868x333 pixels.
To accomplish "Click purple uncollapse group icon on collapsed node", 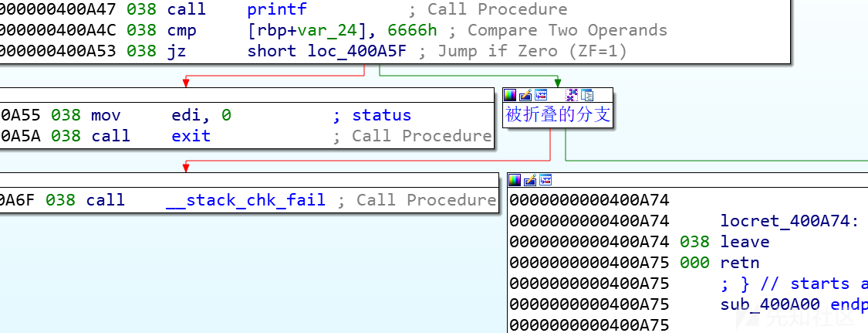I will 571,95.
